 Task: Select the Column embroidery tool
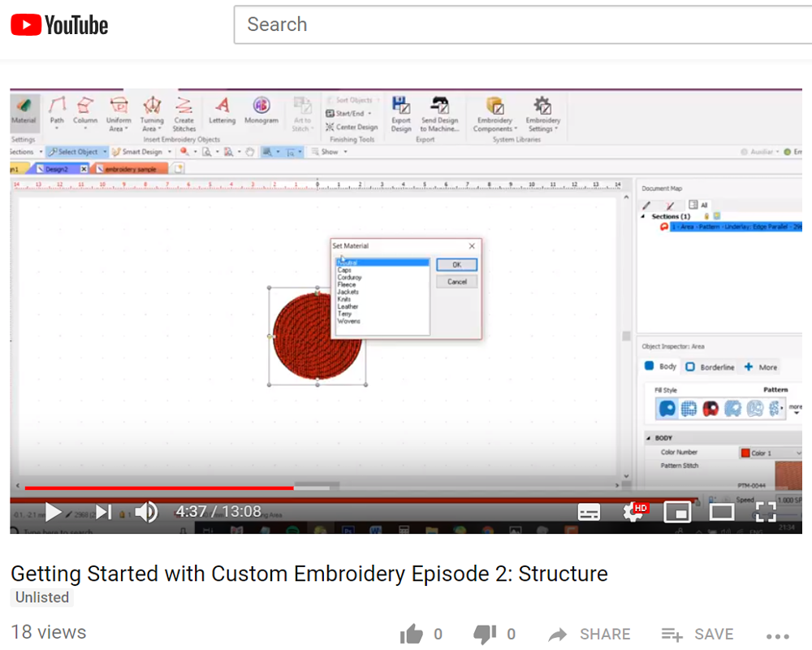pyautogui.click(x=85, y=111)
